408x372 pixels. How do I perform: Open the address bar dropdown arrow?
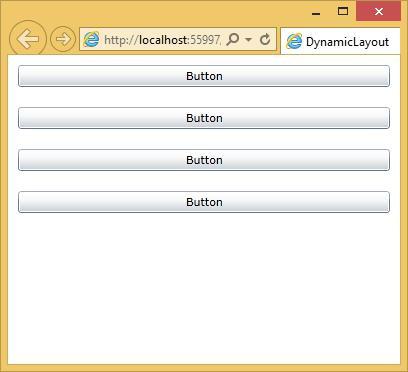[248, 40]
